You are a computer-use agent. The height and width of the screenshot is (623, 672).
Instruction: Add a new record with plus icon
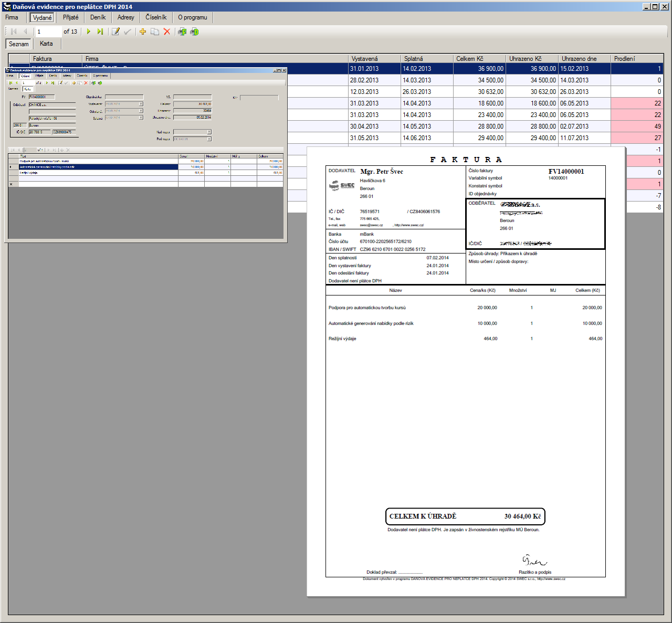(143, 31)
